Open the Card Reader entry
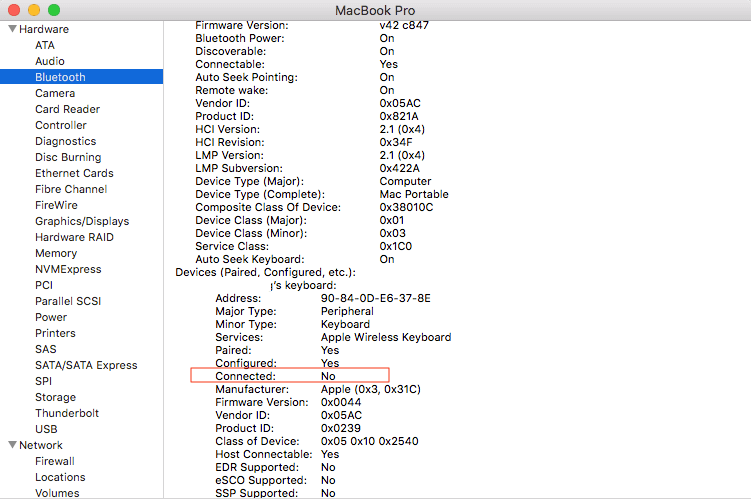 click(x=68, y=109)
